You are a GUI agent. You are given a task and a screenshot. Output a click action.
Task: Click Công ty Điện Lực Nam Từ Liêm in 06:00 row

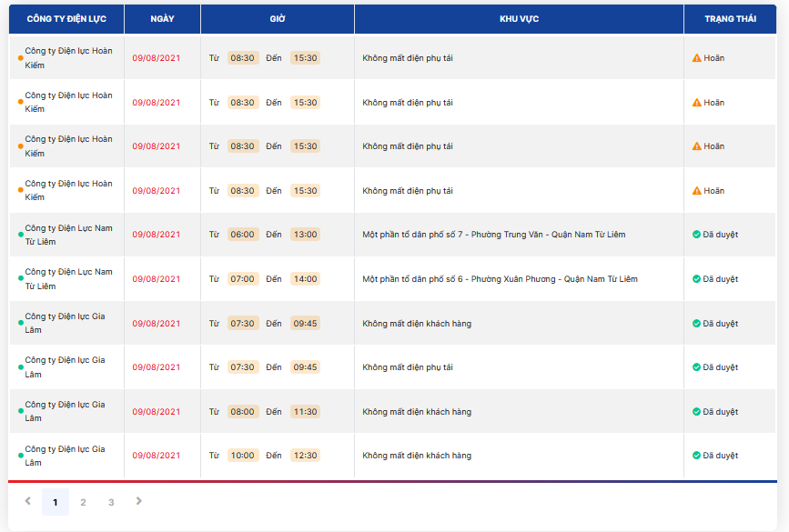tap(68, 235)
